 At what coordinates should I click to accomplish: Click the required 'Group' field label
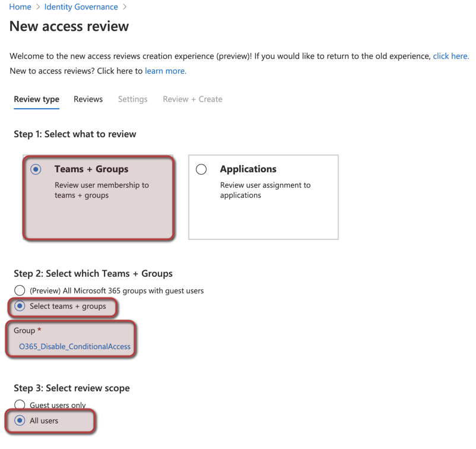click(x=25, y=330)
